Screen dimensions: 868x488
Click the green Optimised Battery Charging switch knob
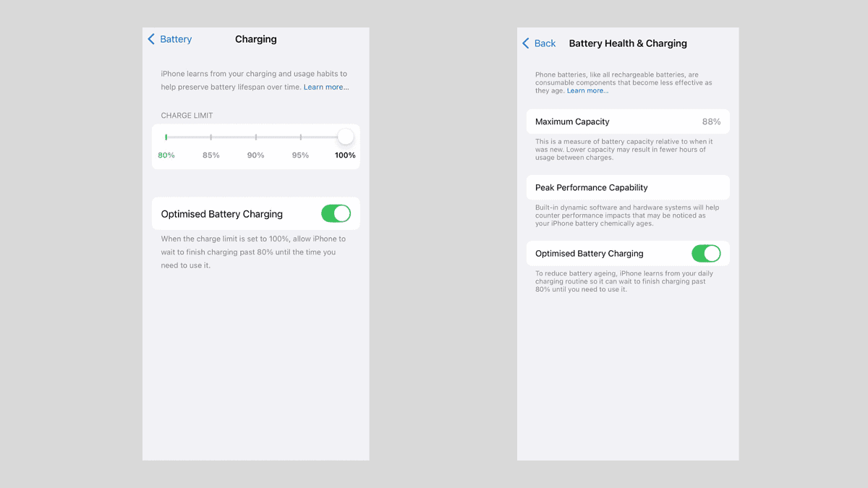(x=341, y=213)
